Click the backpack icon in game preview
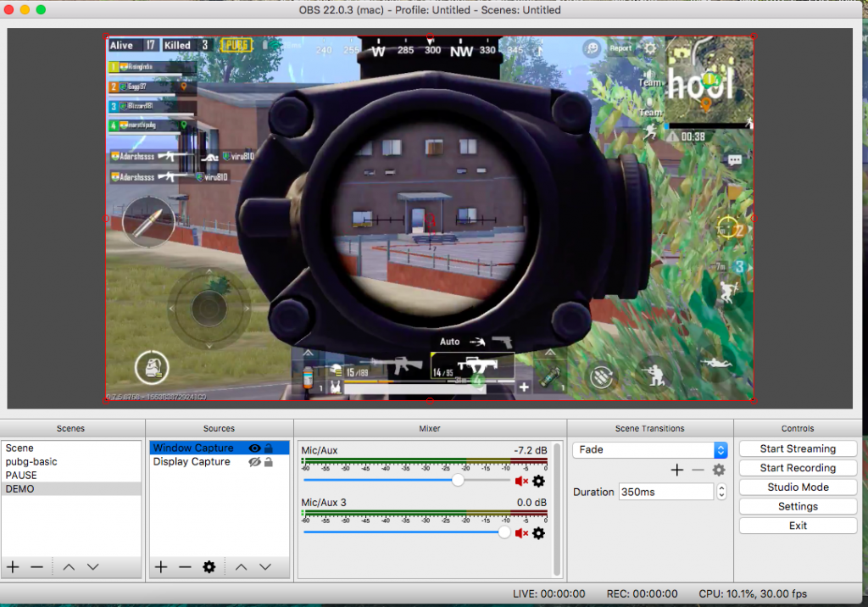868x607 pixels. [152, 367]
